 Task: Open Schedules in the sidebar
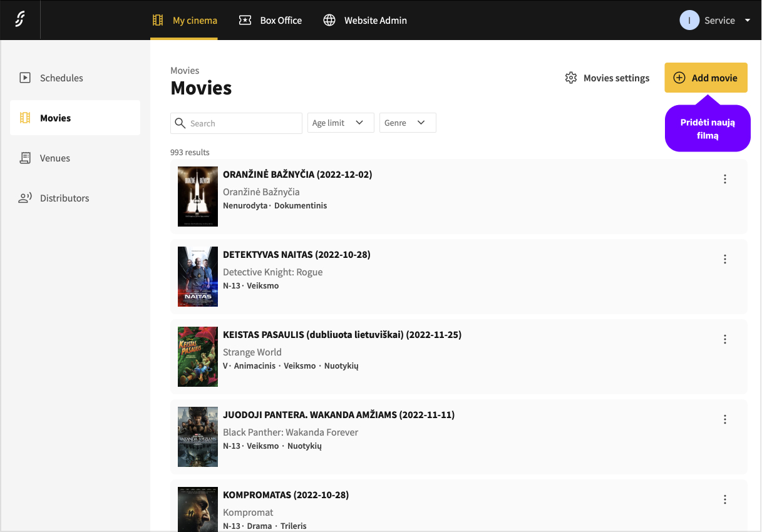point(75,78)
